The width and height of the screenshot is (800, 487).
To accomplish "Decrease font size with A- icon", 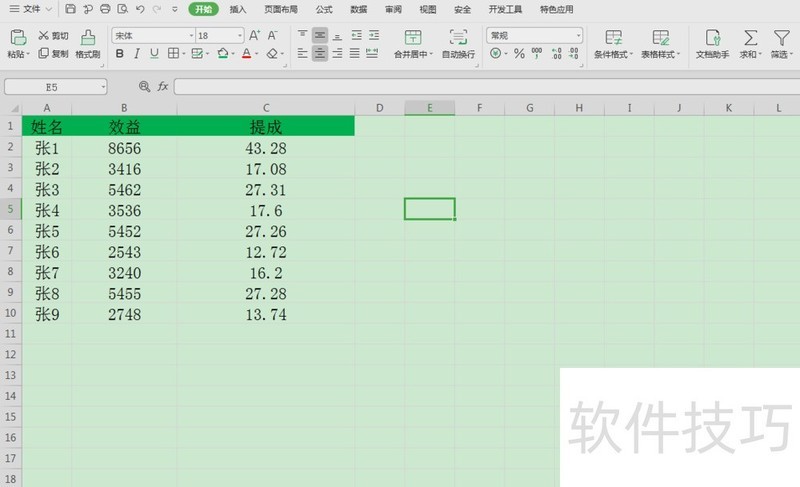I will click(272, 35).
